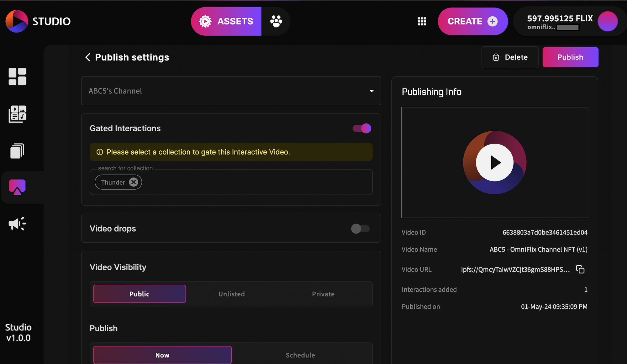
Task: Set visibility to Public
Action: coord(140,294)
